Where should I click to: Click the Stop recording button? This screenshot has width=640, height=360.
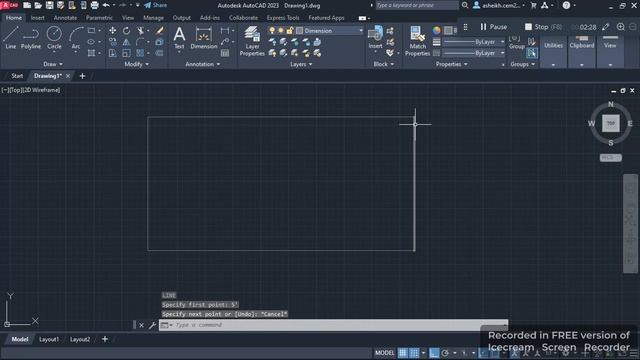(x=543, y=27)
